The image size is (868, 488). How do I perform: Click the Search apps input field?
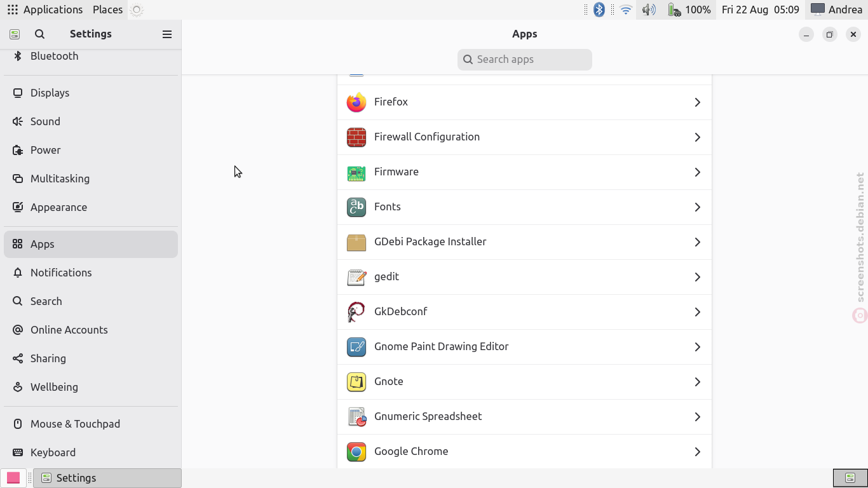pos(525,60)
